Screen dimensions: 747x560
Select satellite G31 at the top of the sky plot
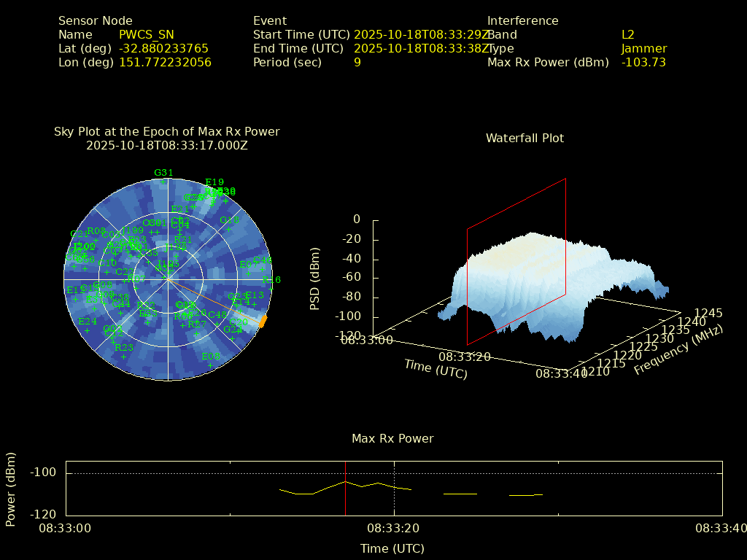pyautogui.click(x=163, y=173)
